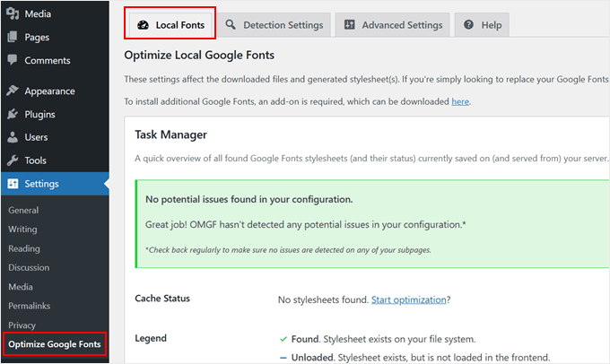Go to Permalinks settings submenu

[x=30, y=306]
